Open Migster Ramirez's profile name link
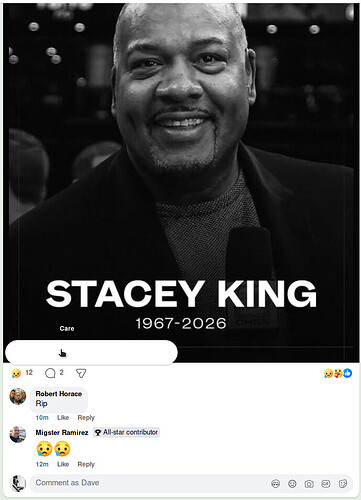Viewport: 361px width, 500px height. (62, 432)
